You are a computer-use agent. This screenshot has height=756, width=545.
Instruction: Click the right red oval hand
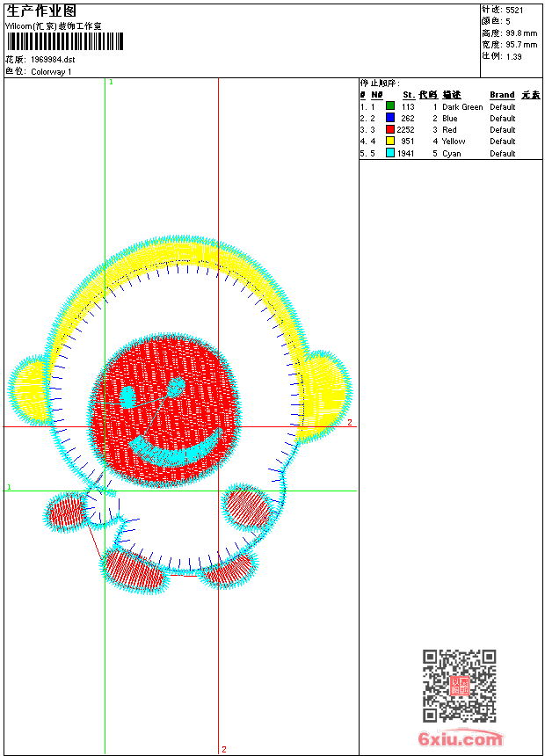248,507
